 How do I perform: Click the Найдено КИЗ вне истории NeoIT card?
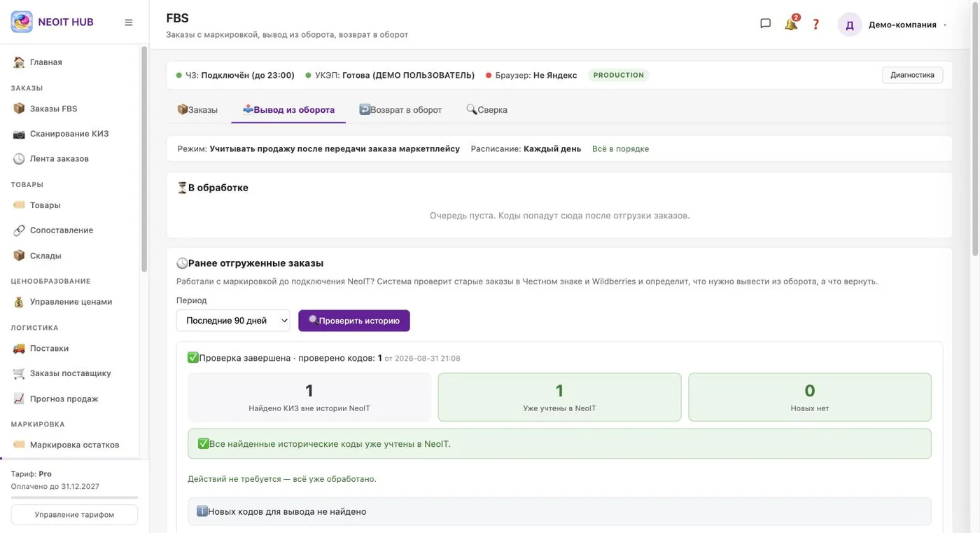(309, 397)
